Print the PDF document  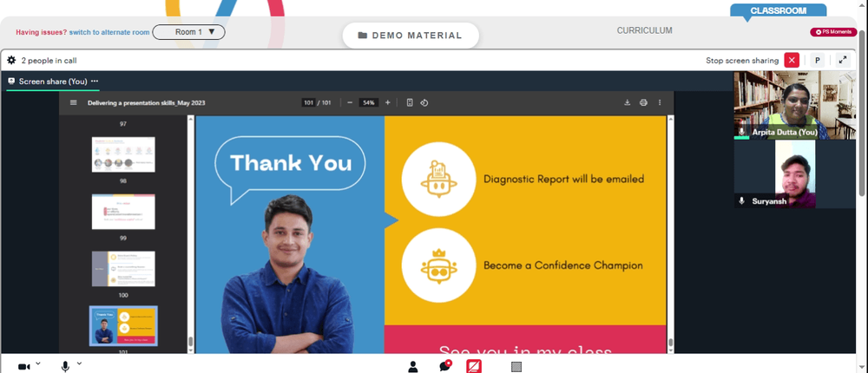(643, 102)
